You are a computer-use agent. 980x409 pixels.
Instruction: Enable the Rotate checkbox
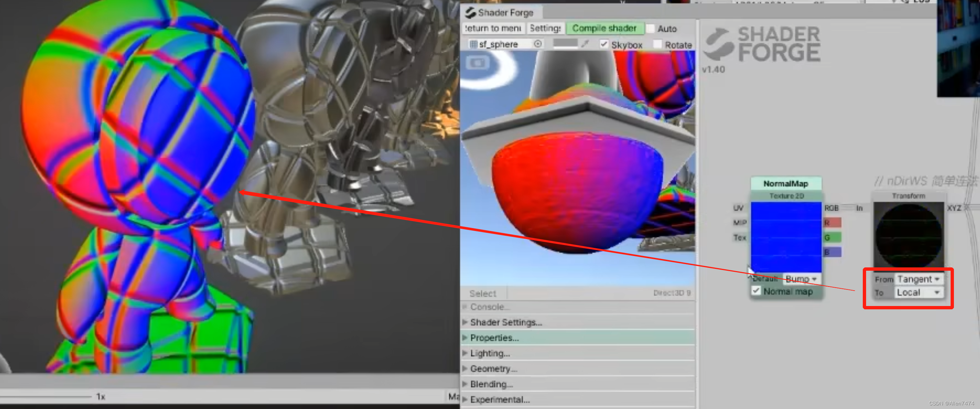(657, 44)
